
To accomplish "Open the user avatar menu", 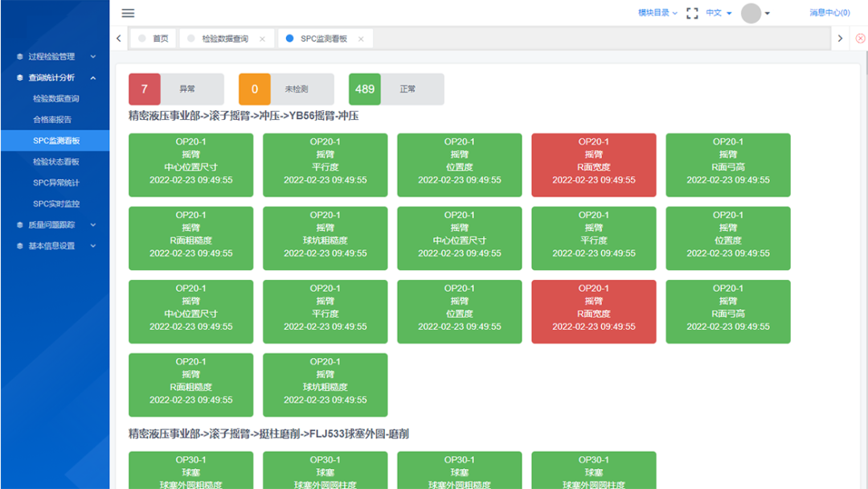I will (751, 14).
